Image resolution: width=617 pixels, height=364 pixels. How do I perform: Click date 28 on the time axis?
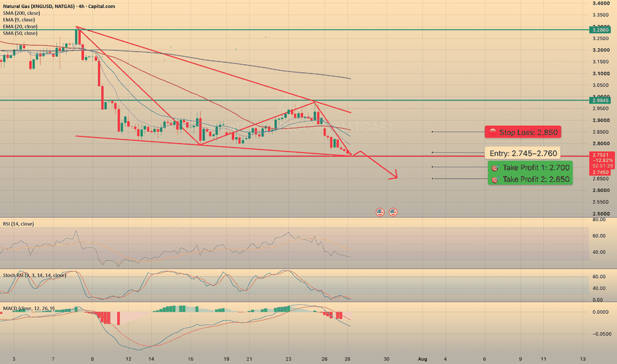tap(348, 359)
